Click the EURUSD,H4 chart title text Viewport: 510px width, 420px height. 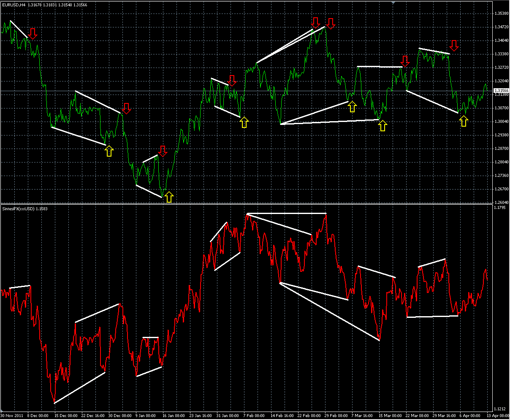14,5
